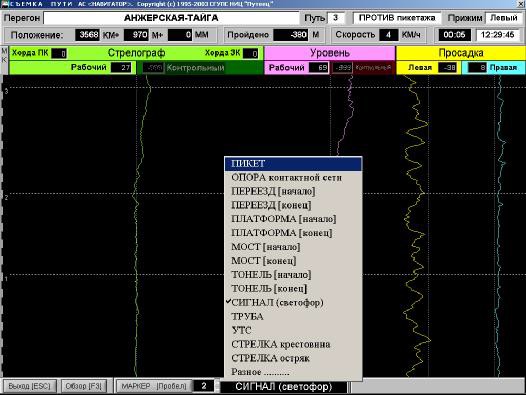Choose МОСТ [начало] marker type
This screenshot has height=395, width=526.
(x=293, y=247)
